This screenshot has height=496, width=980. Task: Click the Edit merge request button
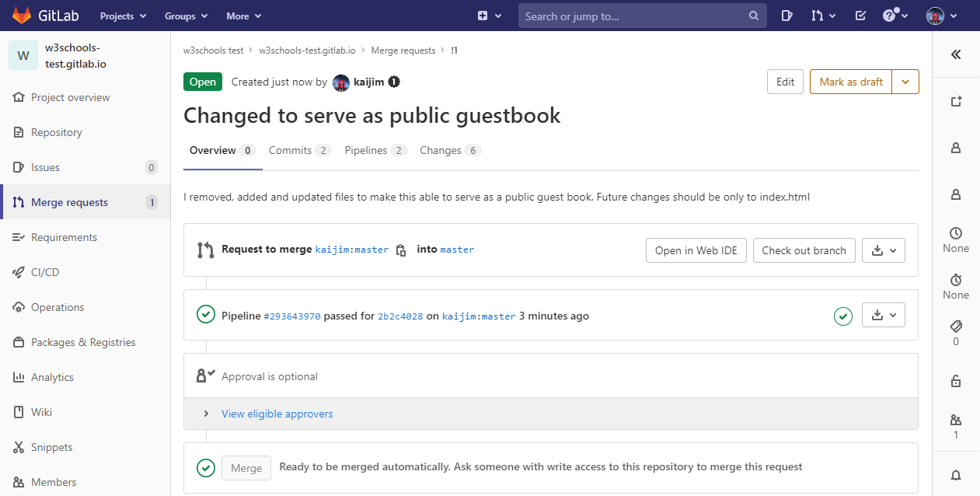785,82
